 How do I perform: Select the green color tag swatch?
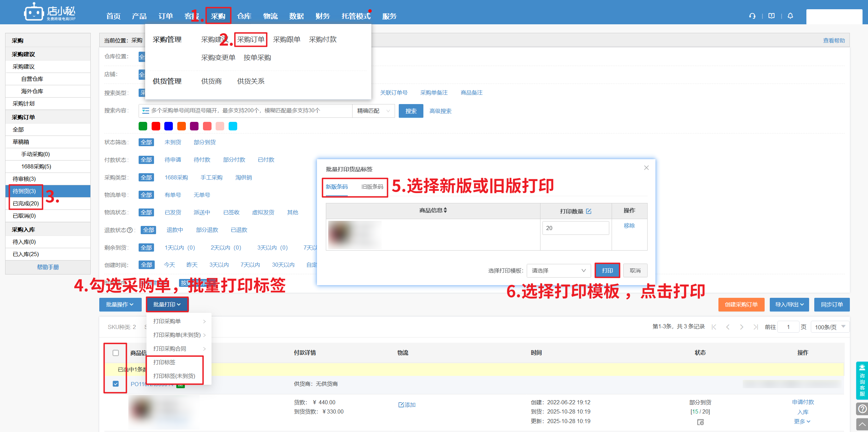143,126
